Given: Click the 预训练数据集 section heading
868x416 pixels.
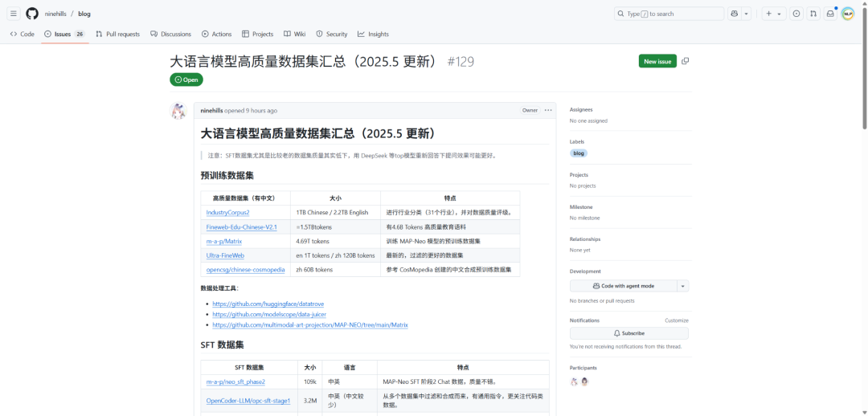Looking at the screenshot, I should click(227, 176).
